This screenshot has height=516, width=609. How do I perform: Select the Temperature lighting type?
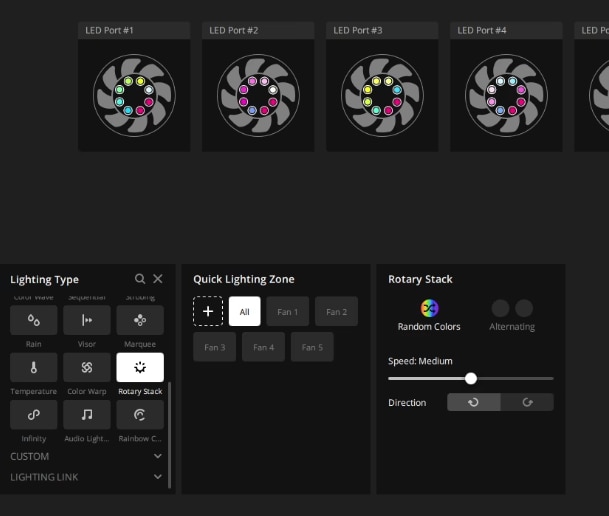coord(34,367)
